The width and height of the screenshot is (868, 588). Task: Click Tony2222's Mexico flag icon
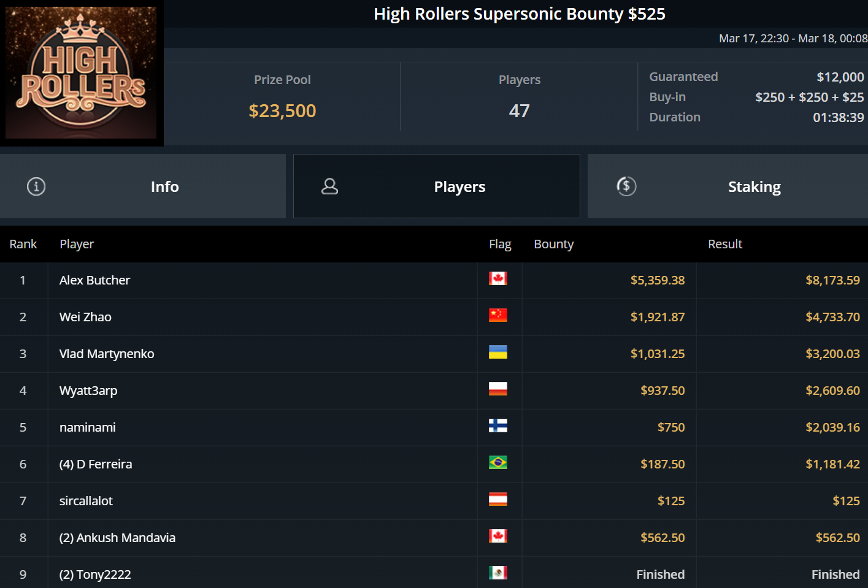[x=497, y=573]
